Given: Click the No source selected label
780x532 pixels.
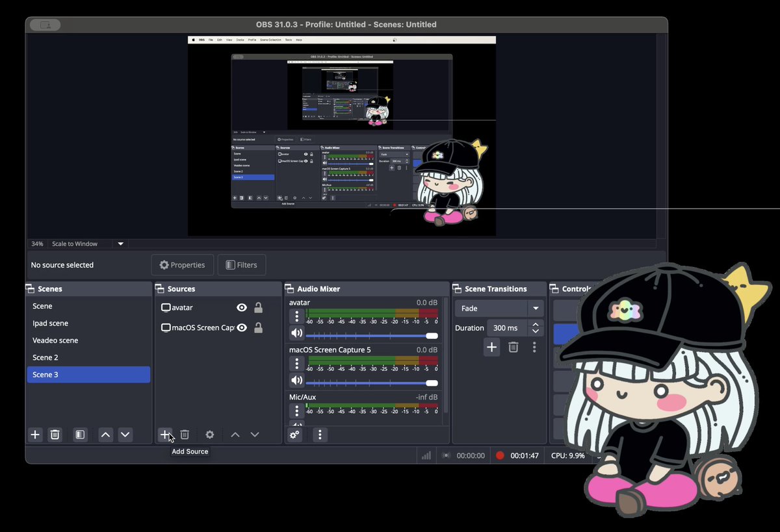Looking at the screenshot, I should point(62,265).
